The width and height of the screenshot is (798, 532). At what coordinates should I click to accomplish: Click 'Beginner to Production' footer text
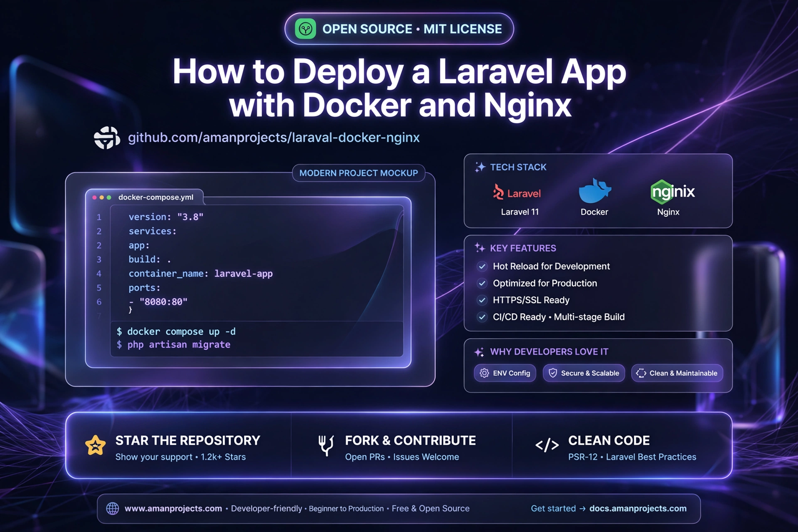pyautogui.click(x=346, y=509)
